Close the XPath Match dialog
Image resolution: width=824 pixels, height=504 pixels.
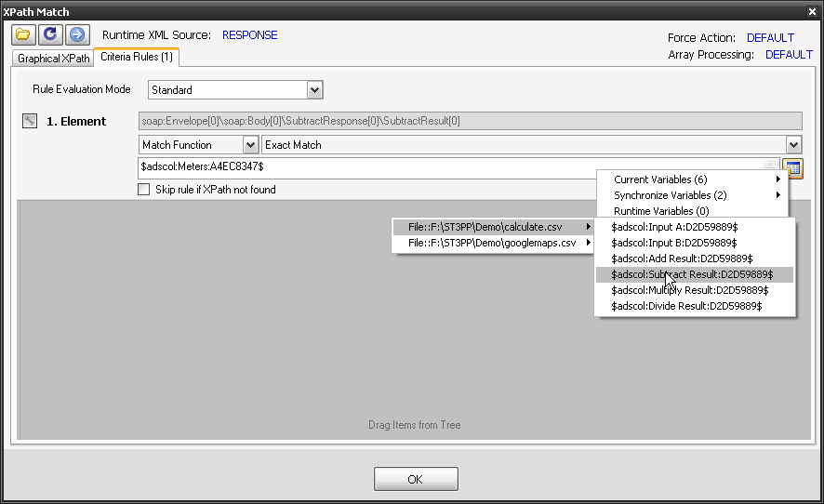coord(812,11)
